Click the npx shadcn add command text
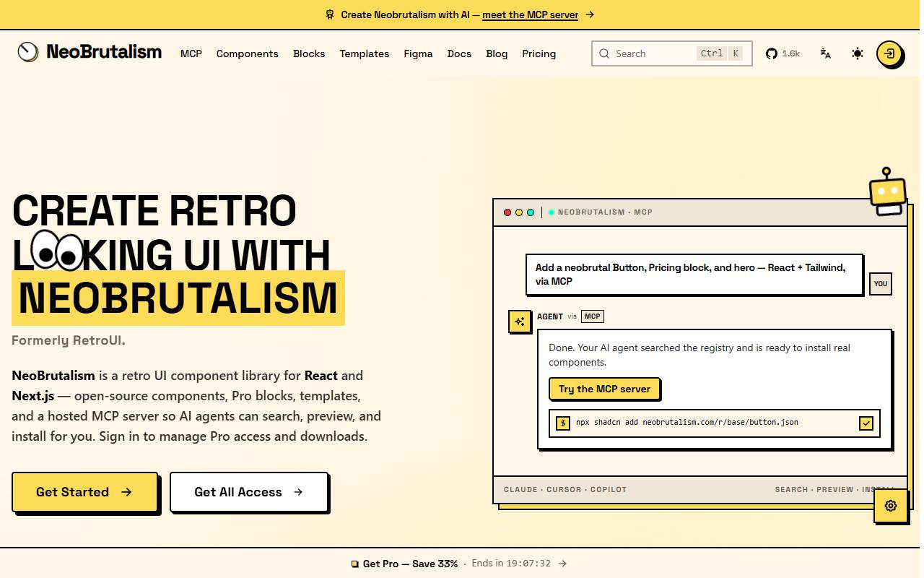 pos(687,423)
